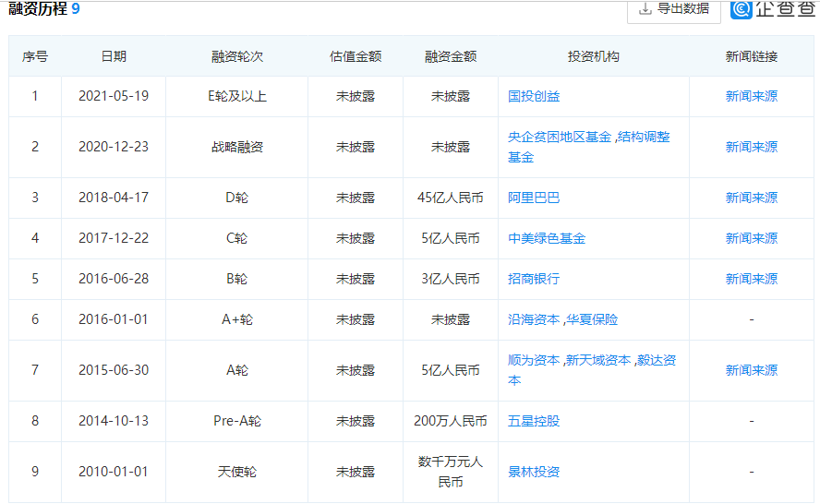The height and width of the screenshot is (504, 820).
Task: Select the date cell 2021-05-19
Action: coord(114,96)
